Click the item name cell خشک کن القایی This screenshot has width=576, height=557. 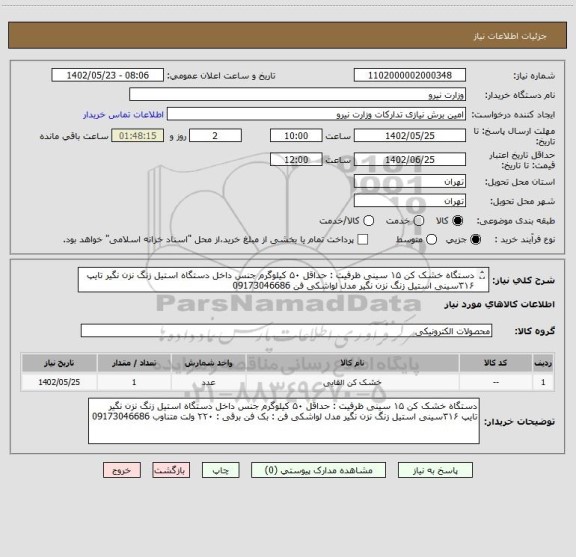352,382
